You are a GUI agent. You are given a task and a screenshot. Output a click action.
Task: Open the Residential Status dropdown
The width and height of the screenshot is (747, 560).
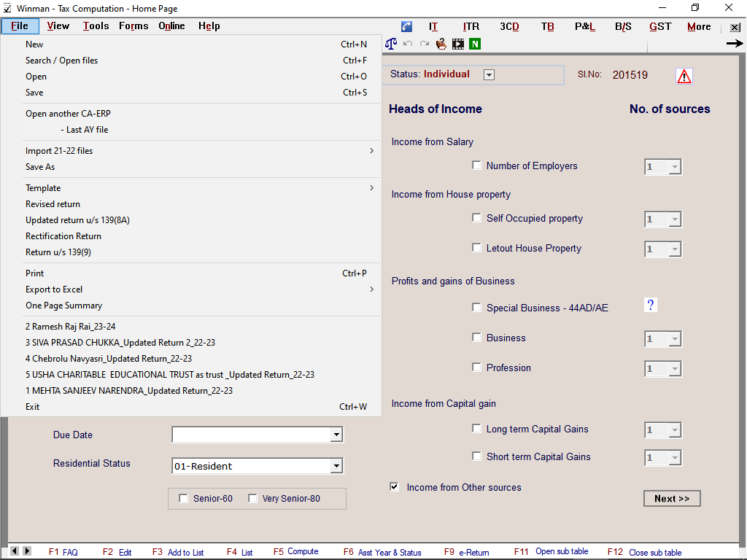(x=336, y=466)
